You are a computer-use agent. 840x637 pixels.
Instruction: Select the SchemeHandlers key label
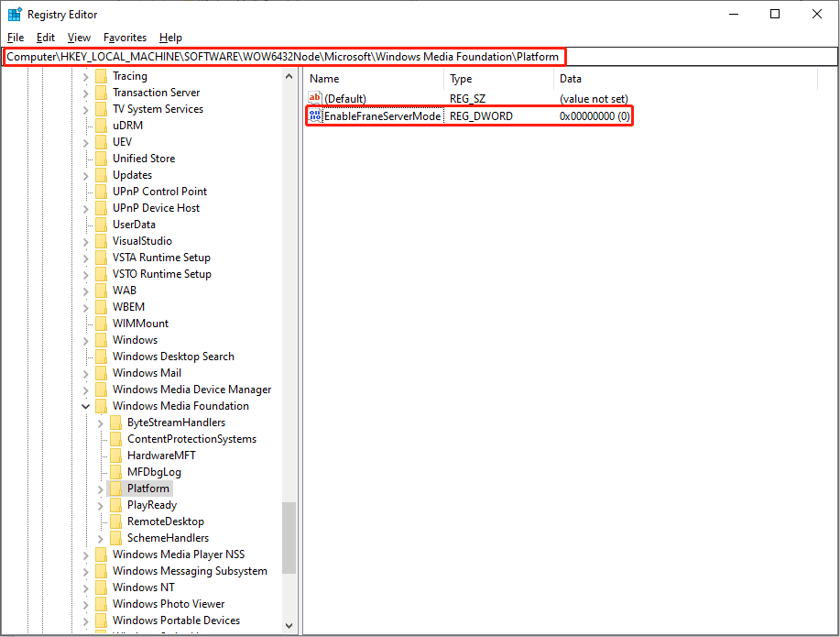pos(168,538)
